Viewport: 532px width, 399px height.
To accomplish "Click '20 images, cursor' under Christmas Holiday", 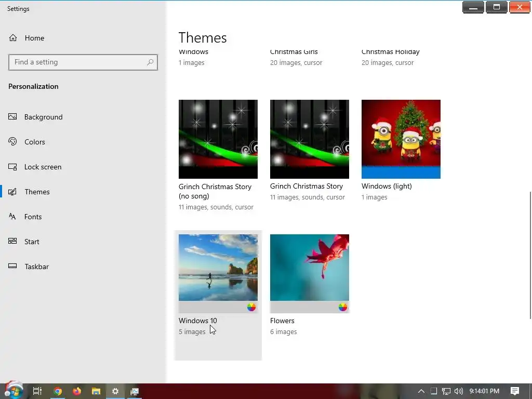I will (x=388, y=63).
